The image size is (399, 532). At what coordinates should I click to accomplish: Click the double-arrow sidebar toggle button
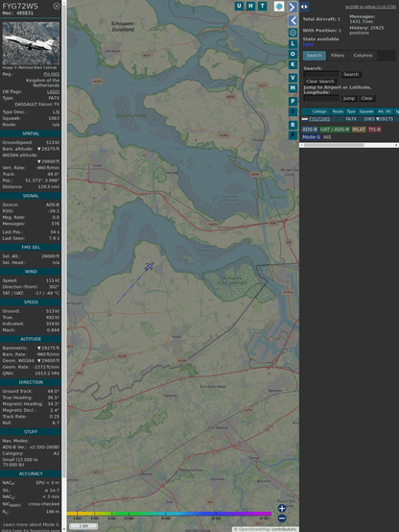click(x=304, y=7)
